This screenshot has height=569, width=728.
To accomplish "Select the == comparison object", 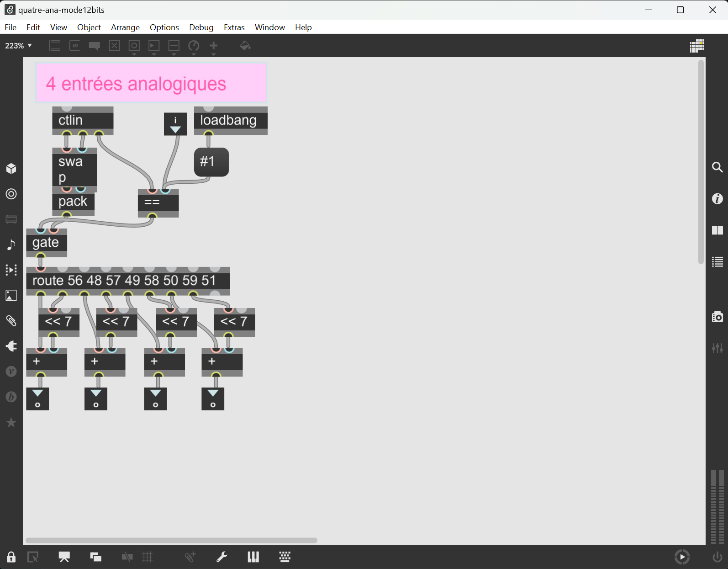I will pos(158,202).
